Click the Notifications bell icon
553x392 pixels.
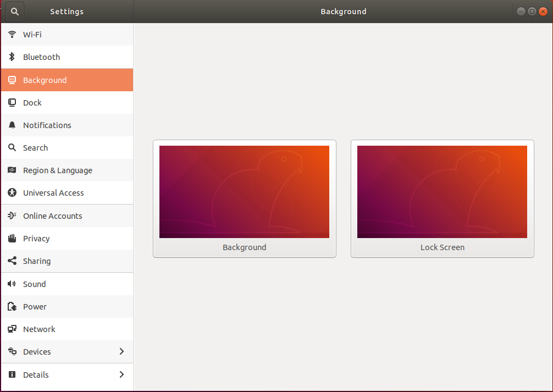(12, 125)
